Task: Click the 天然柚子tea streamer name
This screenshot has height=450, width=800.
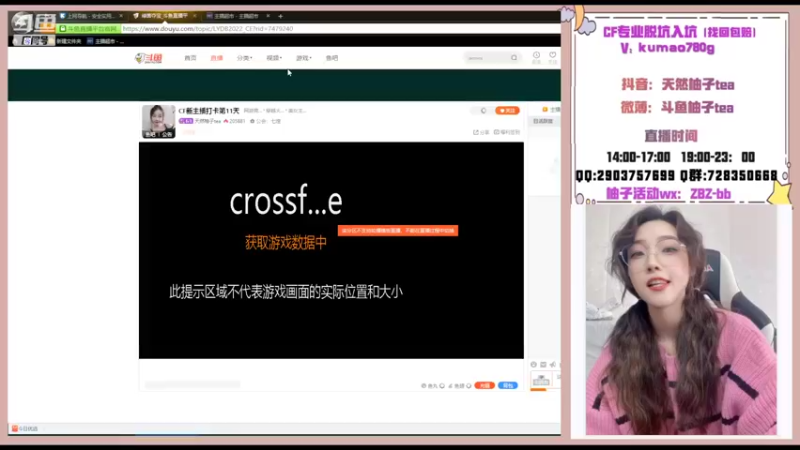Action: pyautogui.click(x=208, y=121)
